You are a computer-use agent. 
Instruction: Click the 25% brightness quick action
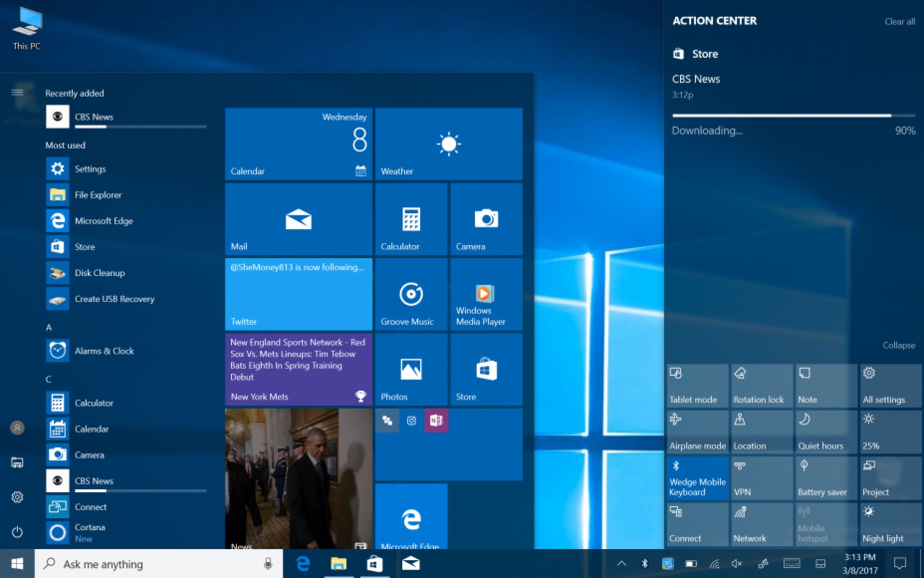tap(890, 432)
